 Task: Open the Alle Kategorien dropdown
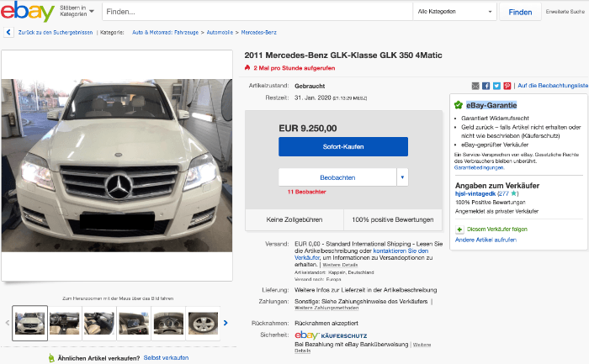[454, 12]
